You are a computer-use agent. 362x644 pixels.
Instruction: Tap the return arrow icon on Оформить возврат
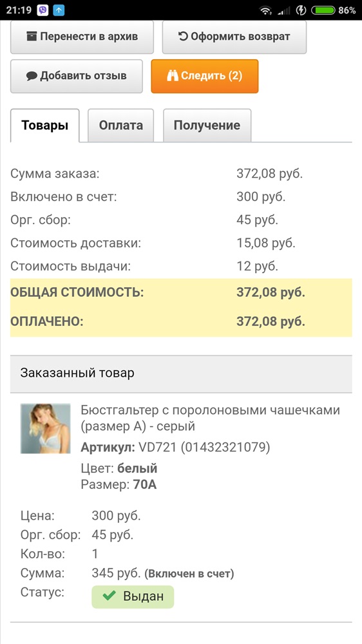click(x=183, y=36)
